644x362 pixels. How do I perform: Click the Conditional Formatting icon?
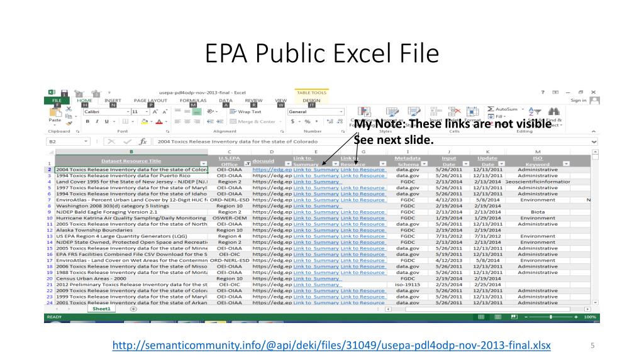pos(364,112)
